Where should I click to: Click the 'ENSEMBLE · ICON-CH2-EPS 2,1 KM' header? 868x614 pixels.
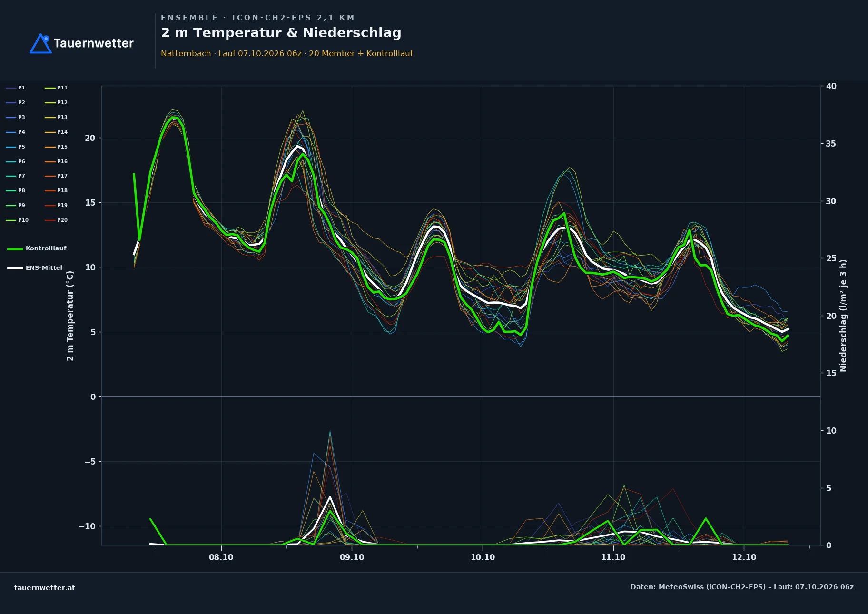click(x=258, y=18)
